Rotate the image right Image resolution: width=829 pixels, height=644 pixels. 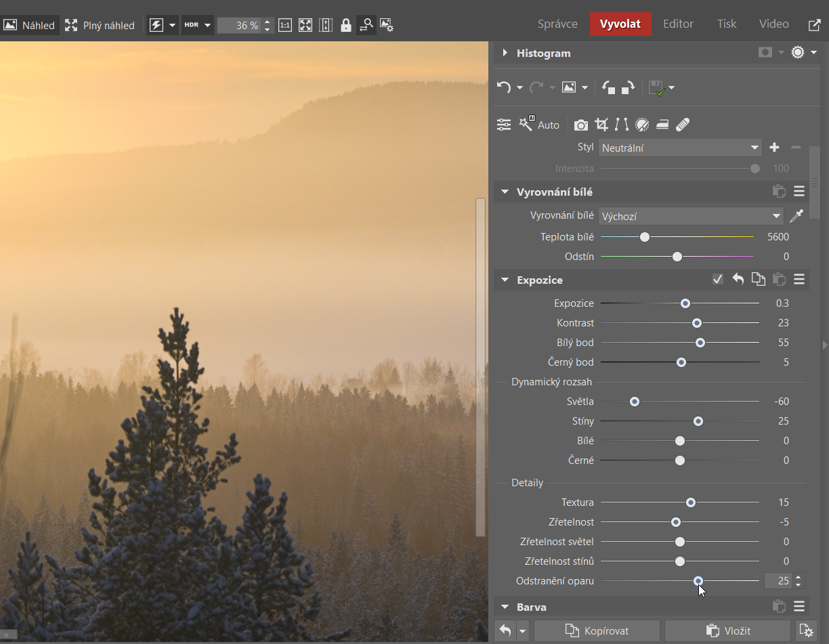[628, 87]
